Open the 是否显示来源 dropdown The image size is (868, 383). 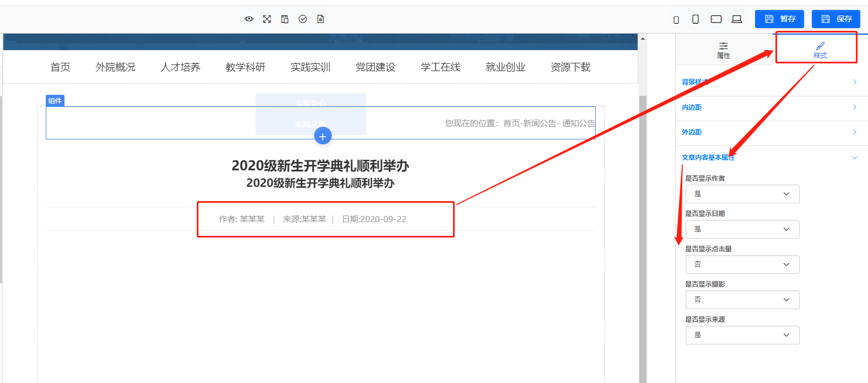pos(742,335)
